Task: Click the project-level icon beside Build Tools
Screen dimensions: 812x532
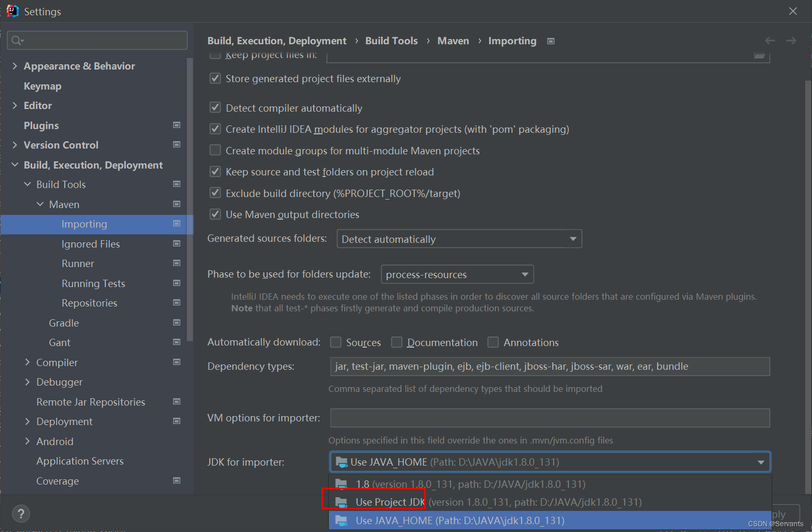Action: pyautogui.click(x=177, y=184)
